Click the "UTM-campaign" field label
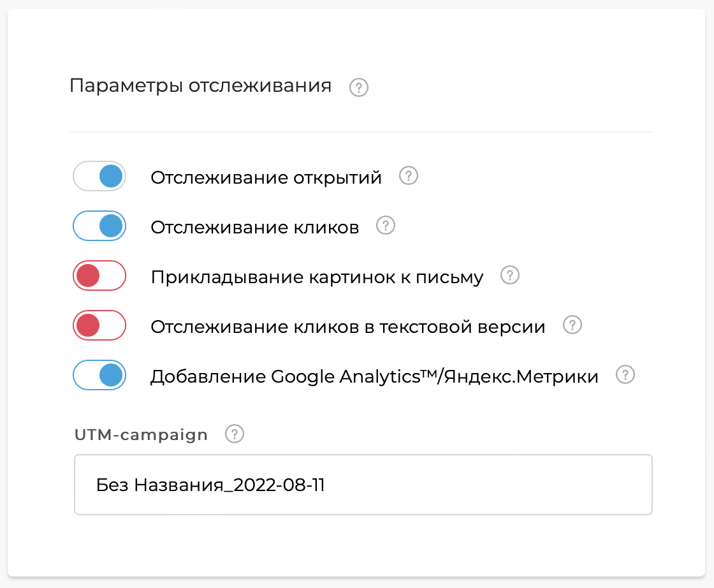 pyautogui.click(x=140, y=434)
